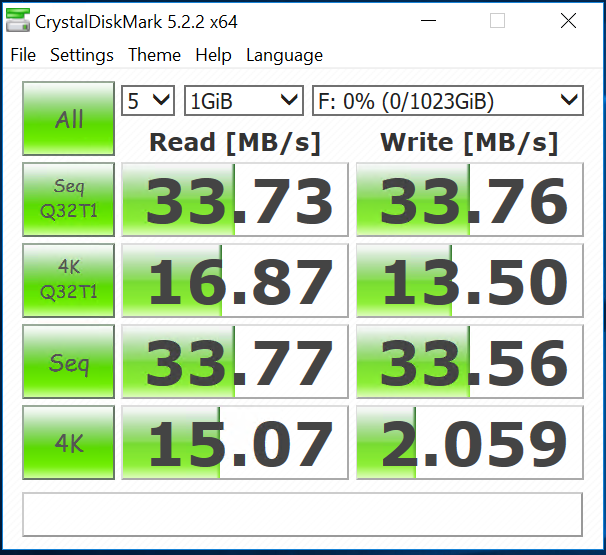Screen dimensions: 606x555
Task: Click the 4K read value 15.07
Action: 235,443
